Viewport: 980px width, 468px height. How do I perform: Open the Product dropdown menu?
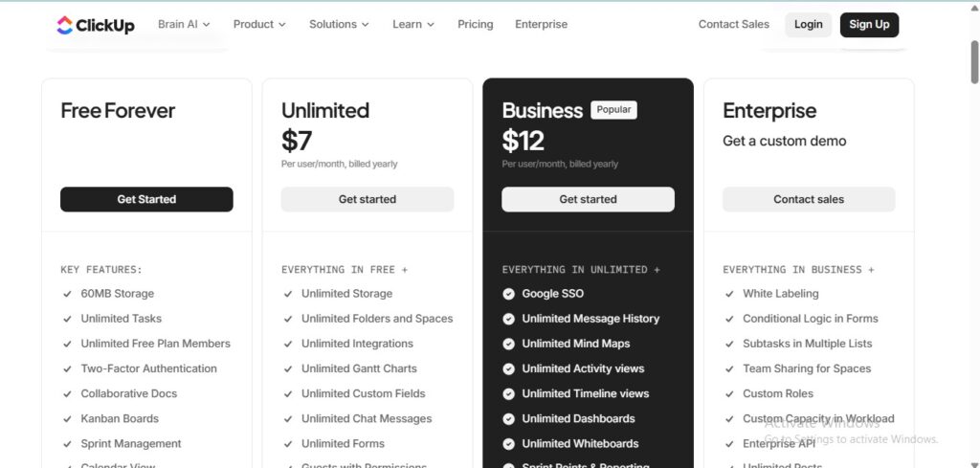[259, 24]
